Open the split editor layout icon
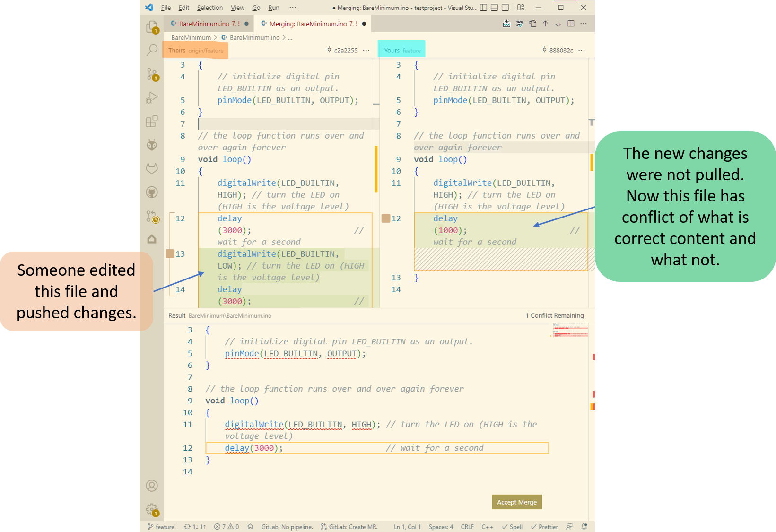776x532 pixels. [571, 23]
